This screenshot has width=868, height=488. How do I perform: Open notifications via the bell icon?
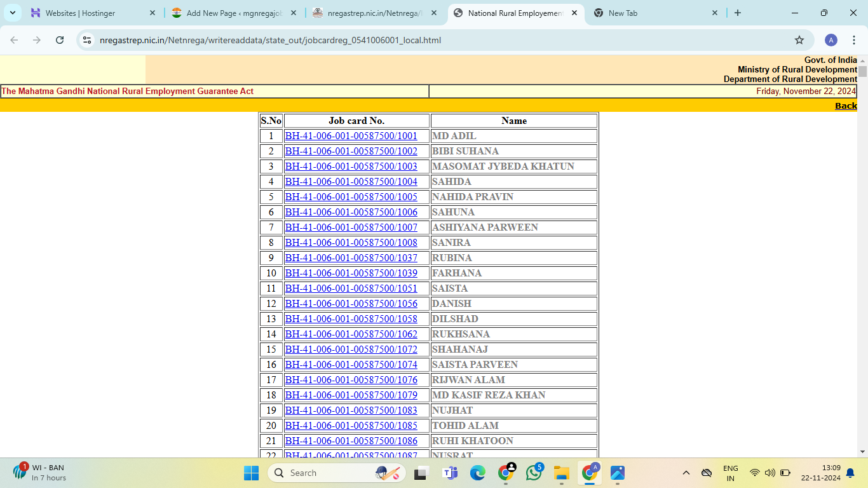coord(850,473)
